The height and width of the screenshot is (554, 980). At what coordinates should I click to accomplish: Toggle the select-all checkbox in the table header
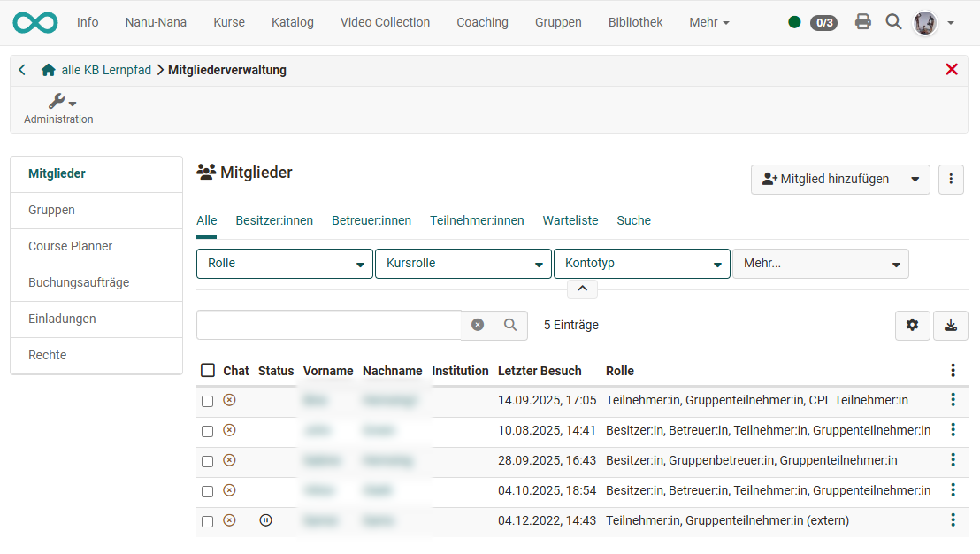pyautogui.click(x=208, y=371)
